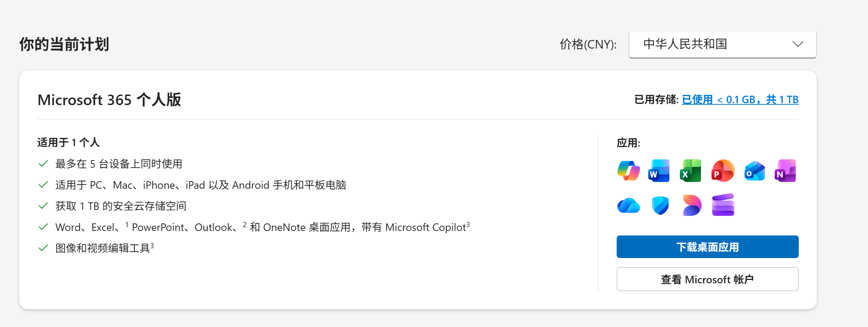This screenshot has height=327, width=868.
Task: Open the Outlook app icon
Action: pos(755,171)
